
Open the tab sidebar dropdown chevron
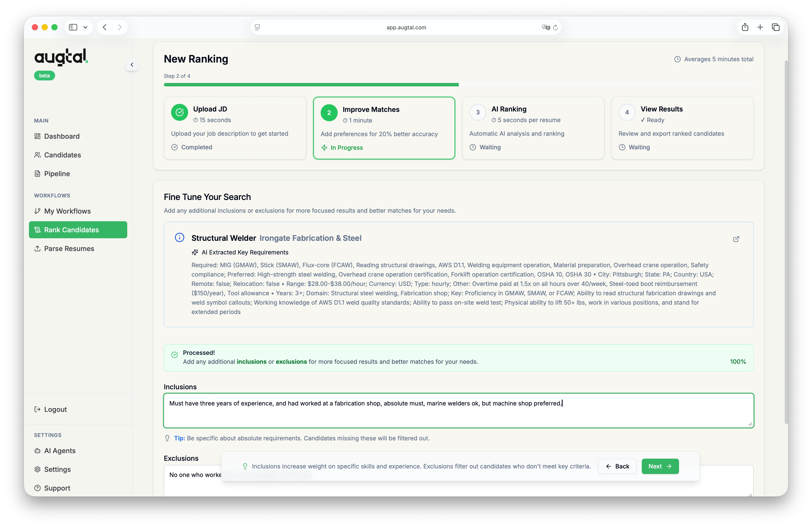(85, 27)
